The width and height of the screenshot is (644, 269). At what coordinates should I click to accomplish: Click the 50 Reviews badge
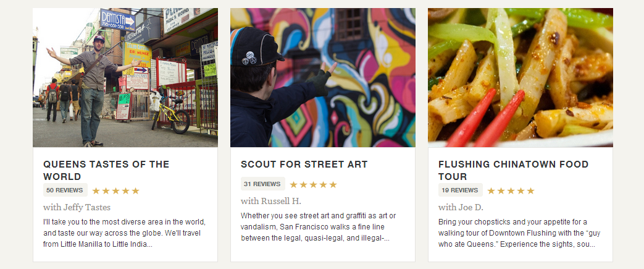(65, 190)
